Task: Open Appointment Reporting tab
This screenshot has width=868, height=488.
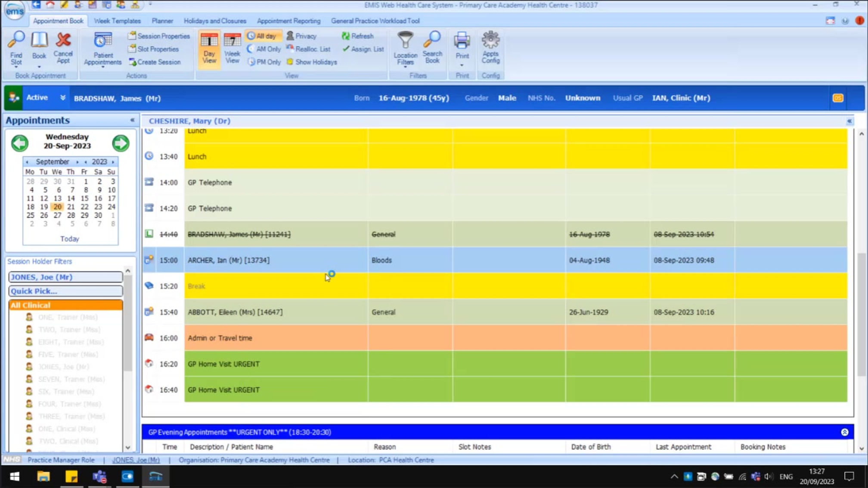Action: 288,21
